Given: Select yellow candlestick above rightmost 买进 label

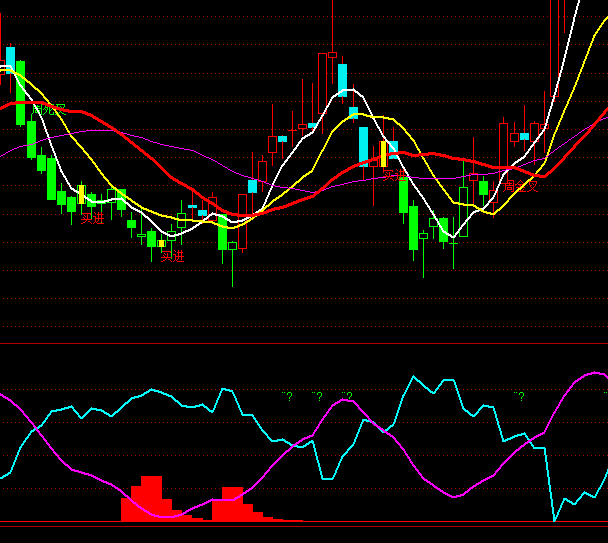Looking at the screenshot, I should click(383, 154).
